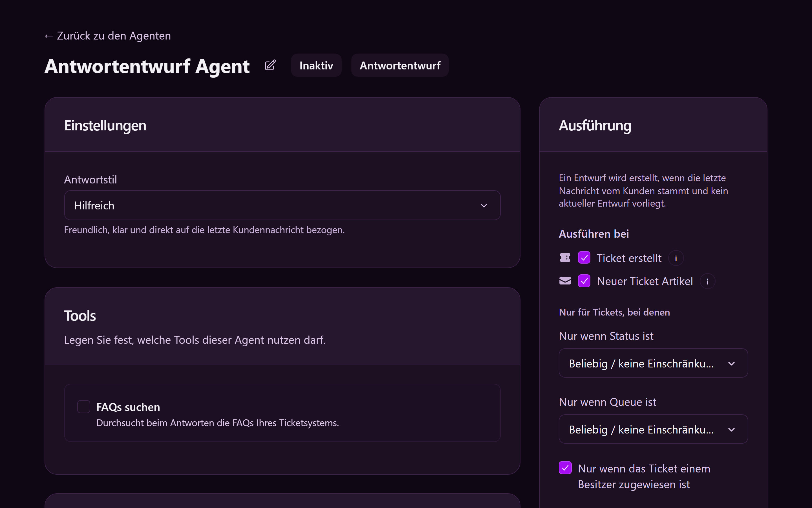Click the 'Antwortentwurf Agent' title text
Viewport: 812px width, 508px height.
(147, 66)
